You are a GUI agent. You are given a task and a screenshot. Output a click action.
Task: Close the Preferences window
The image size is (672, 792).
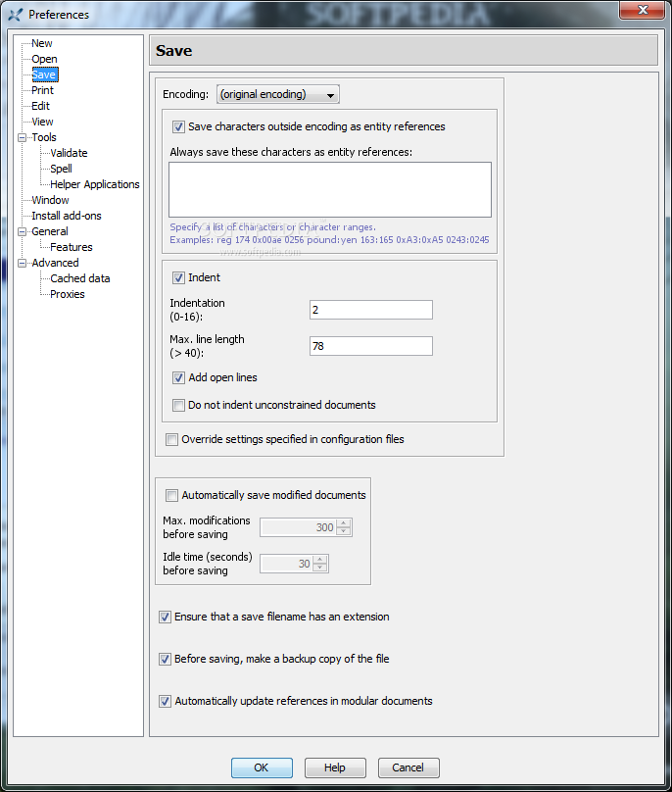(x=643, y=10)
